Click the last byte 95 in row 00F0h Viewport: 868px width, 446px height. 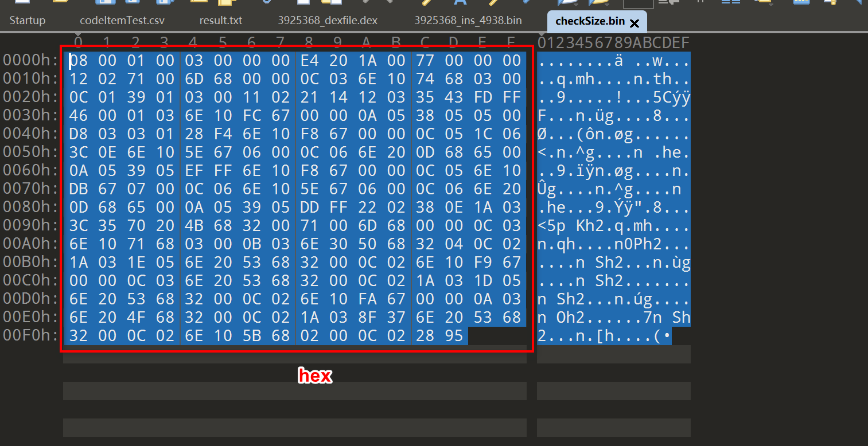click(x=453, y=336)
